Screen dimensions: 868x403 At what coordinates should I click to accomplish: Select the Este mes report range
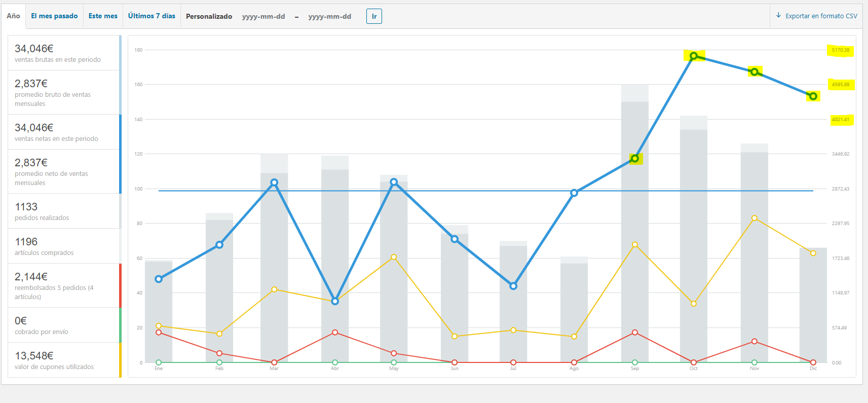click(x=103, y=16)
